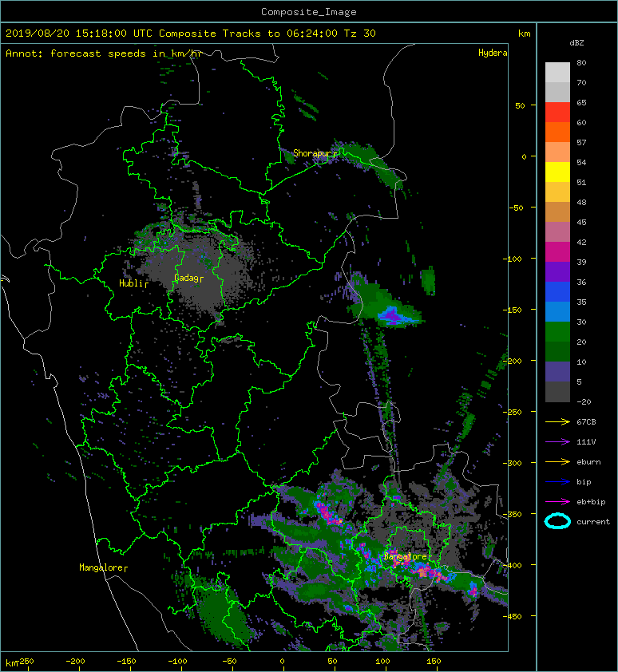
Task: Click the -450 tick on the vertical axis
Action: click(x=512, y=616)
